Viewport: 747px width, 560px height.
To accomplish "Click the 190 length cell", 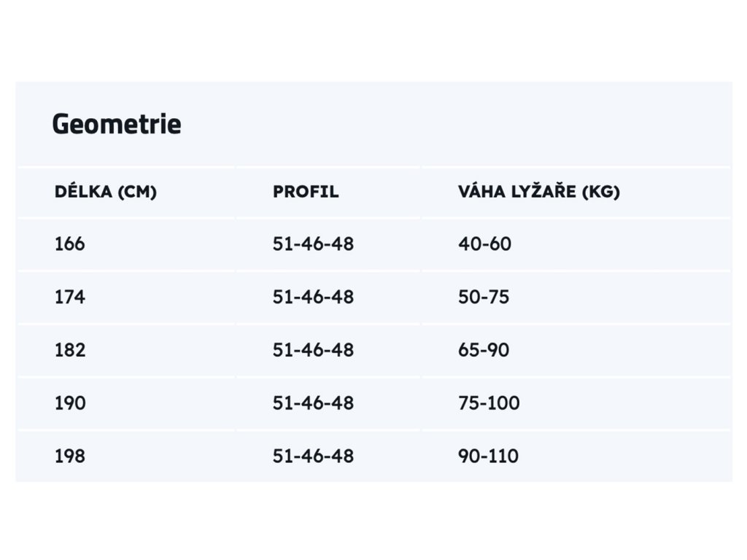I will (70, 403).
